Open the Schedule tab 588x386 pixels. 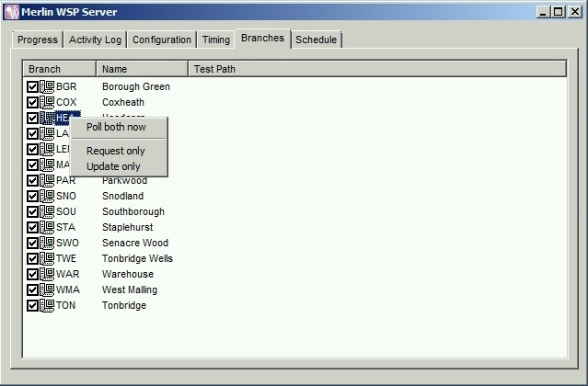(x=316, y=40)
